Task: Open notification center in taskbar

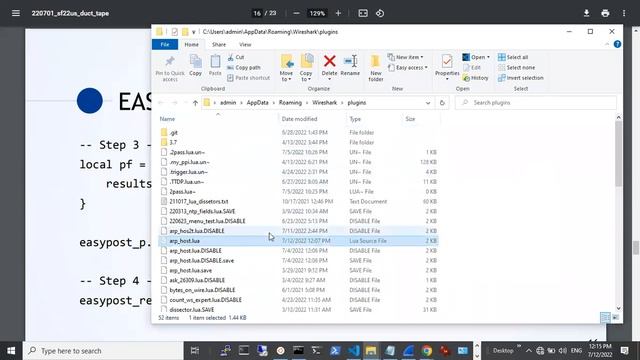Action: click(624, 351)
